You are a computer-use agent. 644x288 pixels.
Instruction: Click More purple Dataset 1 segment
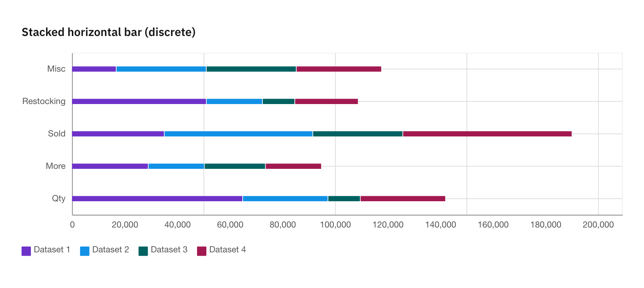[110, 166]
